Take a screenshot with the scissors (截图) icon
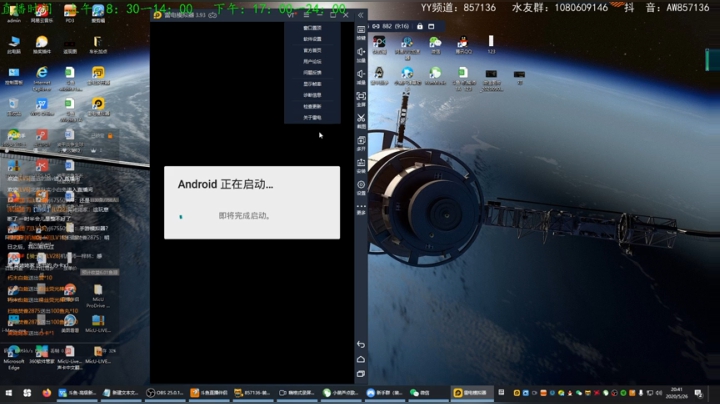The height and width of the screenshot is (404, 720). click(361, 121)
